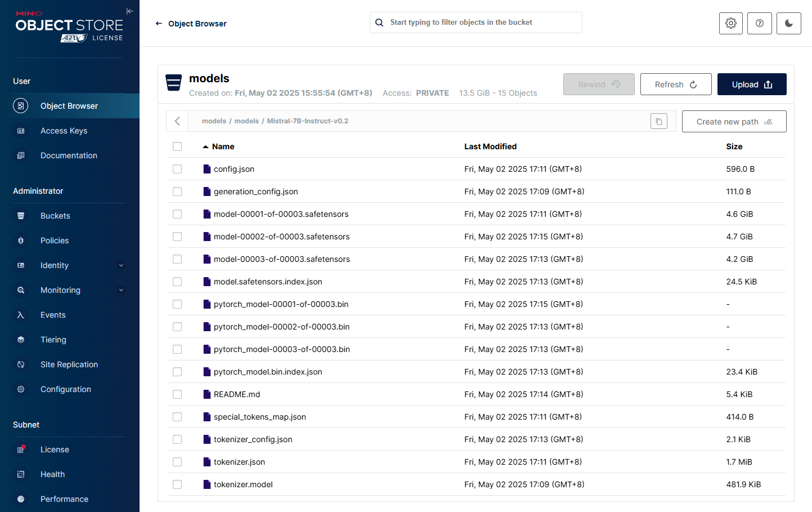Click the Documentation sidebar icon
The image size is (812, 512).
click(x=21, y=155)
